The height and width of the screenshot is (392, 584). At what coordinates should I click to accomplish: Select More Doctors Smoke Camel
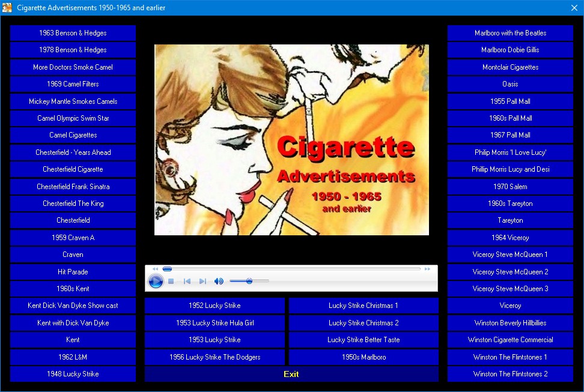click(x=73, y=67)
